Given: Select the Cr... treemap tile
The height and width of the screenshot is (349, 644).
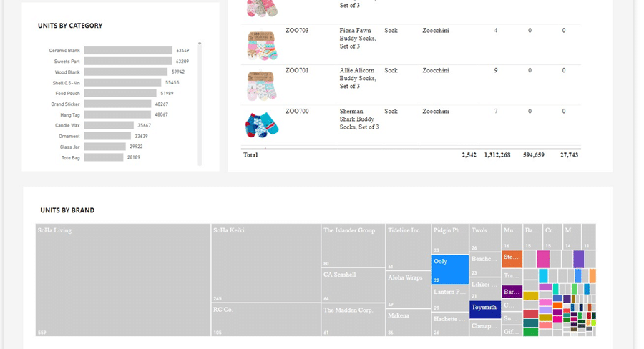Looking at the screenshot, I should pyautogui.click(x=553, y=237).
